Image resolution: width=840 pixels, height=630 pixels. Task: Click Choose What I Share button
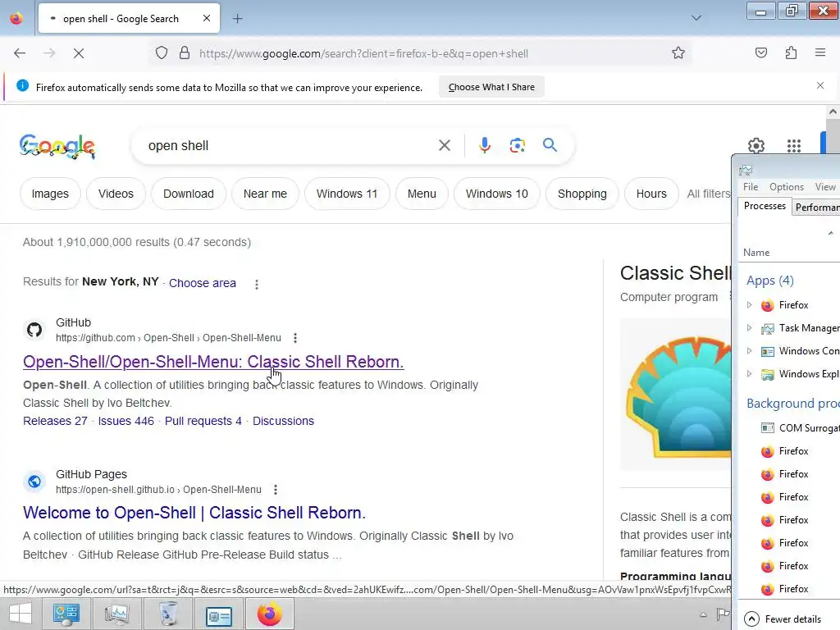(x=491, y=87)
